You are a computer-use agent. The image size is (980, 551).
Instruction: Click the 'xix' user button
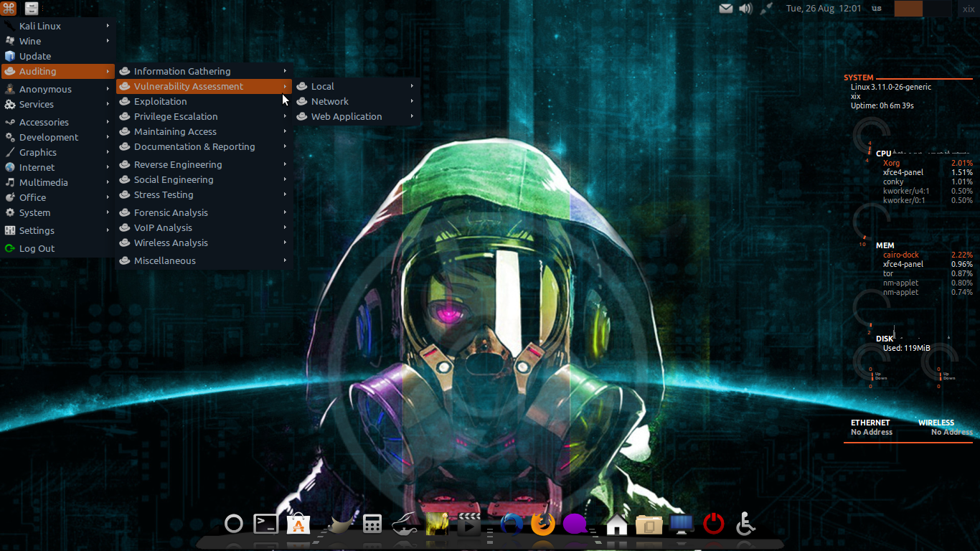point(968,9)
